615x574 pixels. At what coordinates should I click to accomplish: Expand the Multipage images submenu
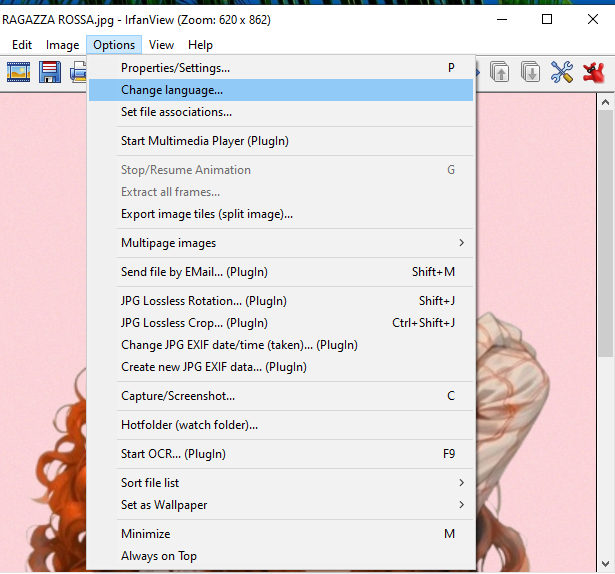coord(281,243)
